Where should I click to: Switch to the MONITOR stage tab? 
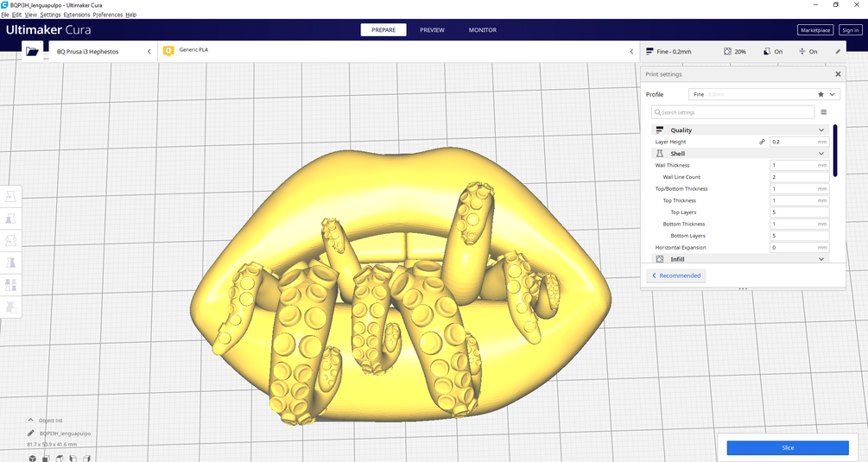(483, 30)
